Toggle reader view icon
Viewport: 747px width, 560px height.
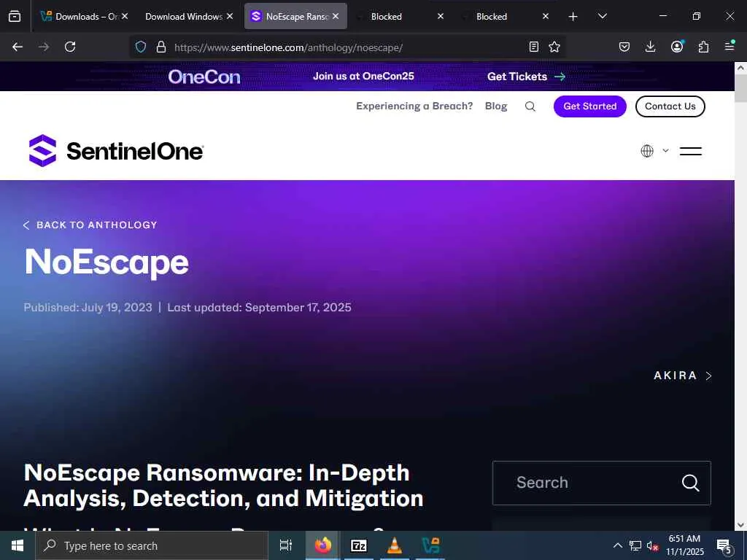pyautogui.click(x=534, y=47)
